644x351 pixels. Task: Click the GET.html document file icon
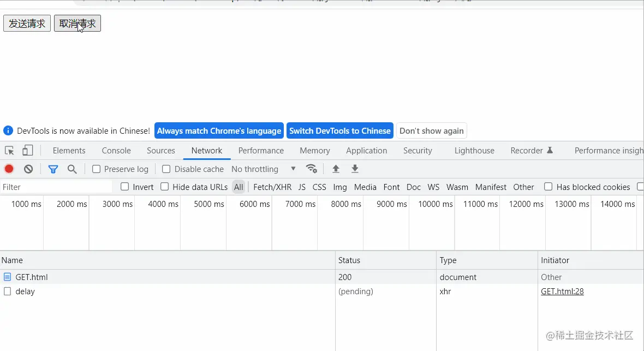click(8, 277)
